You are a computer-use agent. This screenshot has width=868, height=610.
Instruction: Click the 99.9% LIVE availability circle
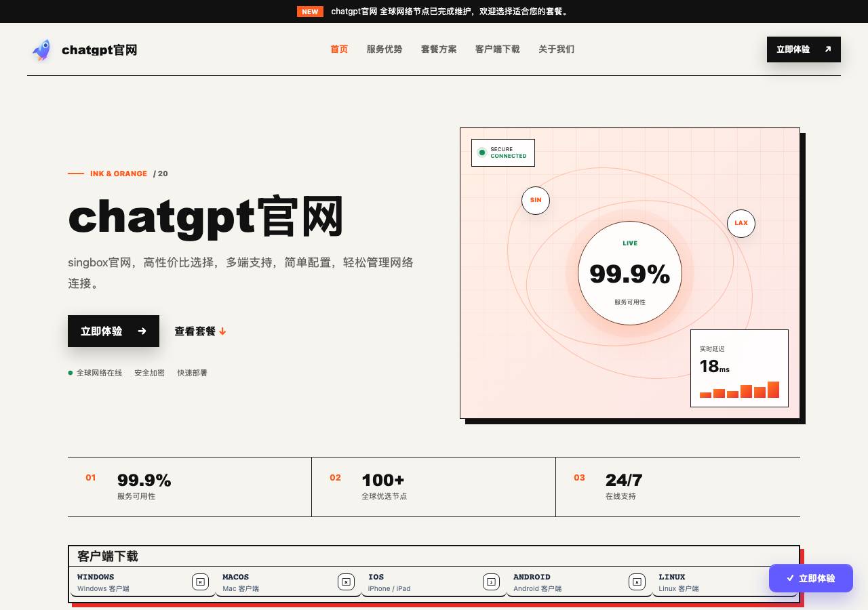(x=630, y=273)
